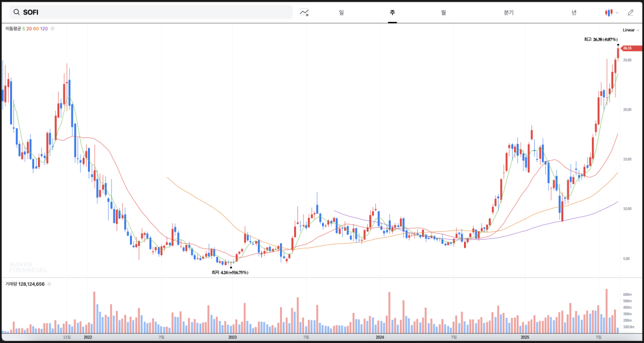Image resolution: width=644 pixels, height=343 pixels.
Task: Select the weekly 주 tab
Action: [393, 12]
